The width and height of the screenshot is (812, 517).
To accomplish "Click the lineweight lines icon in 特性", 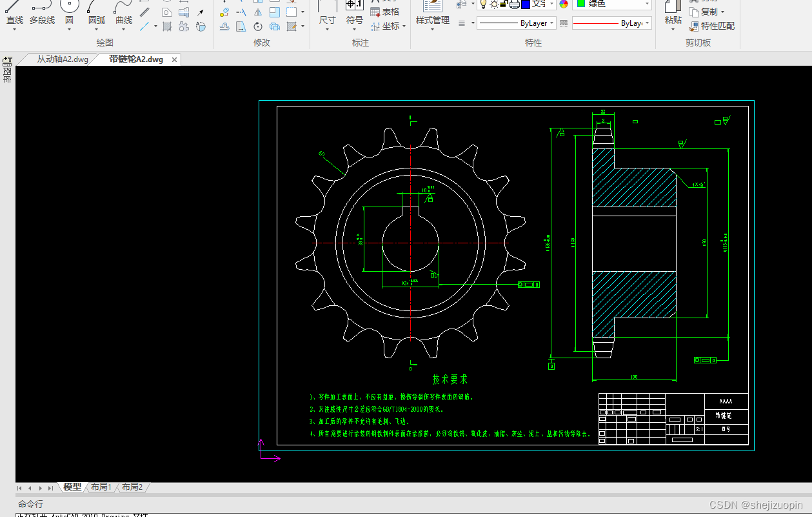I will [x=462, y=23].
